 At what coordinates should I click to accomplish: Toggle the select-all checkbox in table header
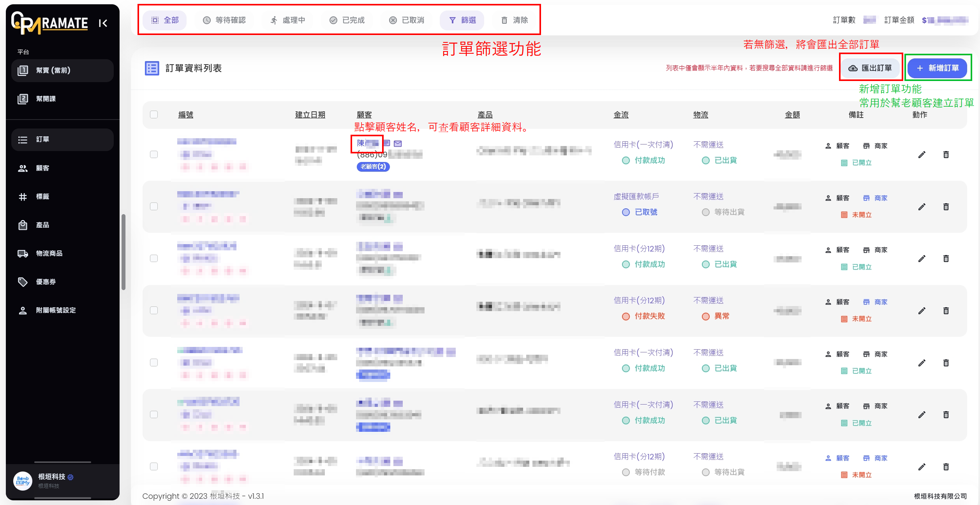(x=154, y=114)
